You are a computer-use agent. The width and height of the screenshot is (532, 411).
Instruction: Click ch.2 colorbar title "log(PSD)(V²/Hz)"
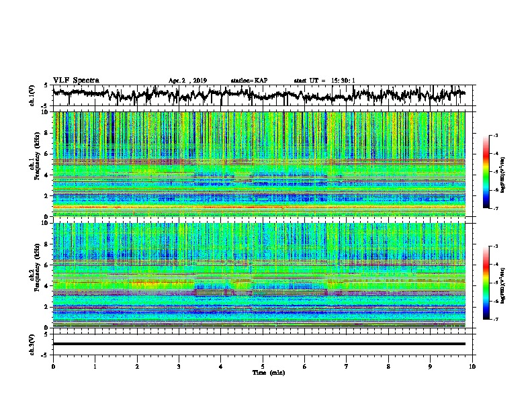[503, 285]
